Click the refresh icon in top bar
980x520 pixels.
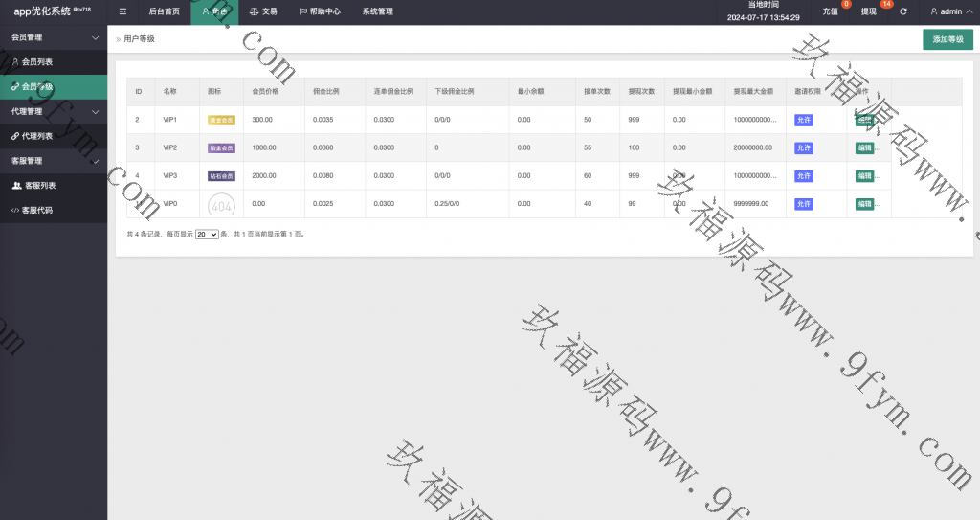[902, 12]
